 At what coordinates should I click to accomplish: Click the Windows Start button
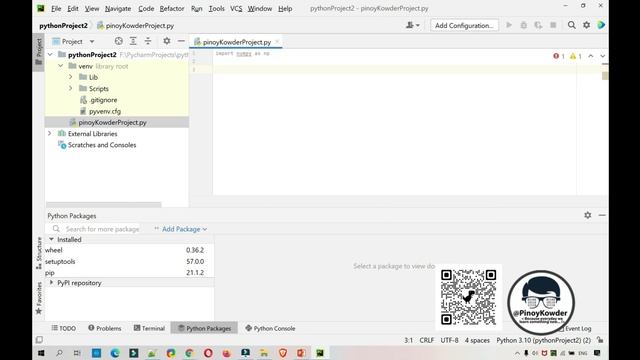41,353
